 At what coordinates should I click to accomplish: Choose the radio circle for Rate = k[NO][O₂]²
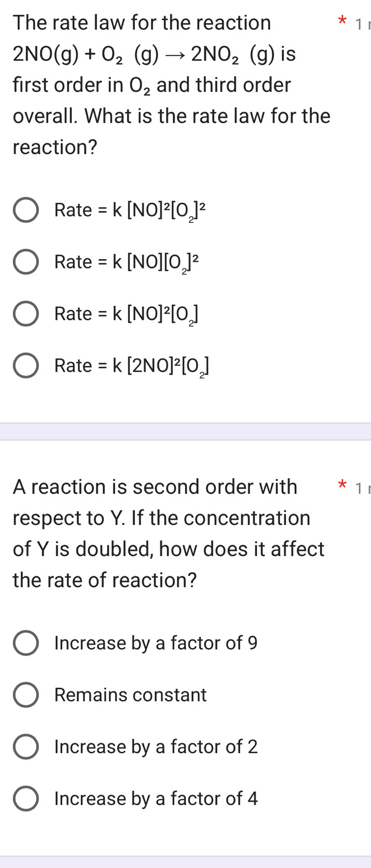(25, 262)
